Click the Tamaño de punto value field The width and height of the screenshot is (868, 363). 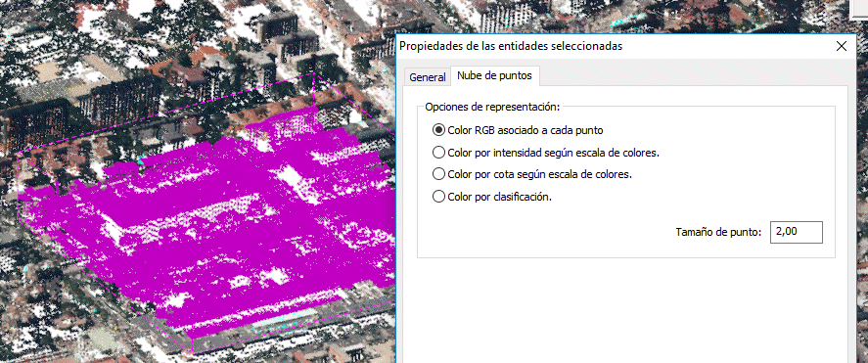(796, 233)
